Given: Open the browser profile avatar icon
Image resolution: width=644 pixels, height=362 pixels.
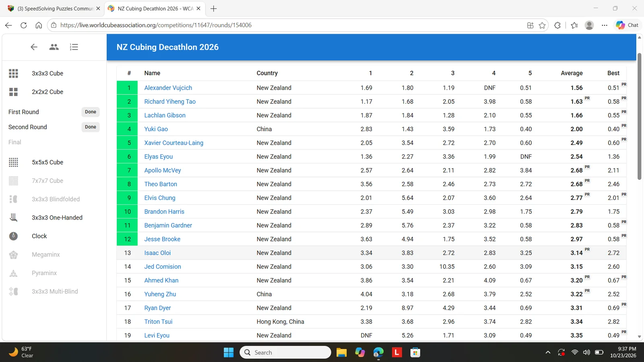Looking at the screenshot, I should click(589, 25).
